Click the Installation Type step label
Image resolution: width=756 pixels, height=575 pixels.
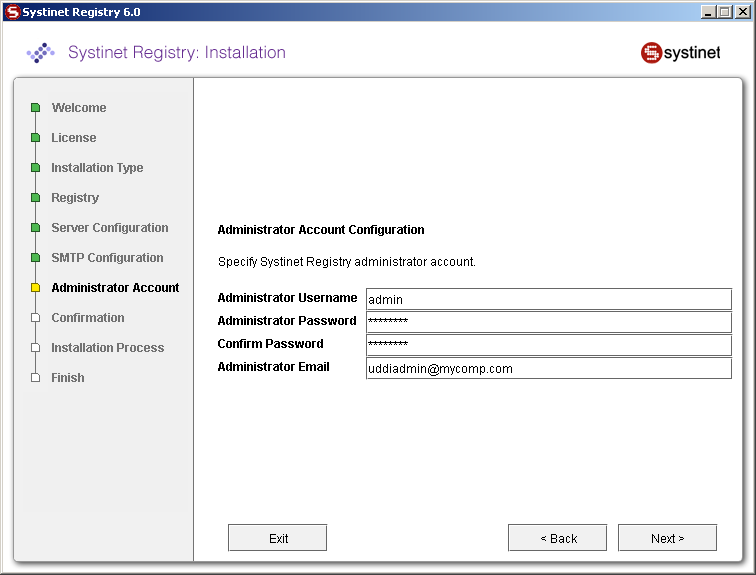coord(97,168)
